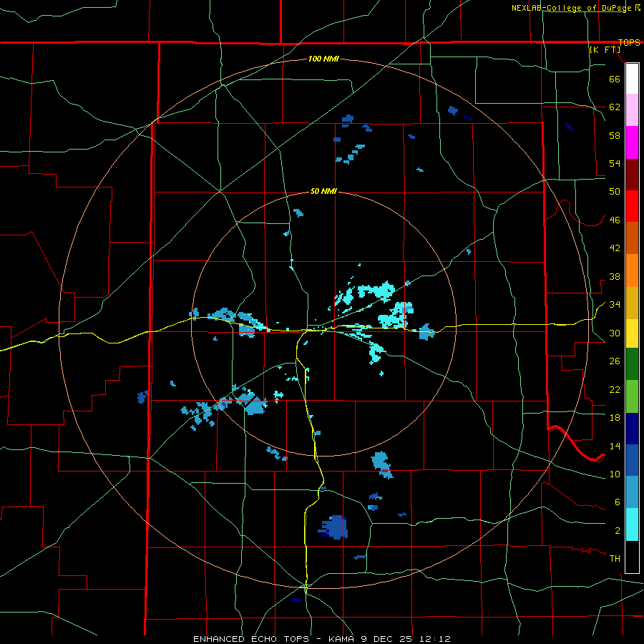
Task: Click the legend value 14
Action: click(x=615, y=446)
